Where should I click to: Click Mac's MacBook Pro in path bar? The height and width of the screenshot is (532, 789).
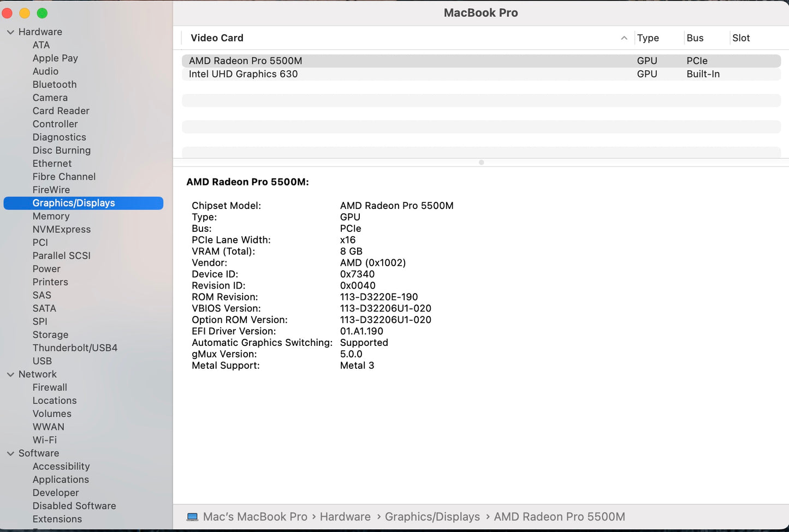coord(255,517)
